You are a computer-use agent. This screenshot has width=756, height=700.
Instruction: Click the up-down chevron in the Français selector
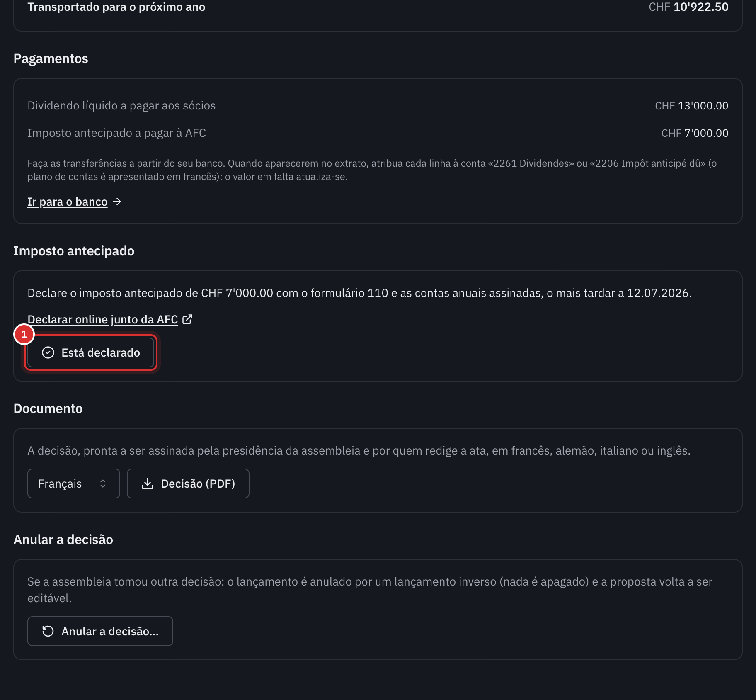tap(103, 484)
